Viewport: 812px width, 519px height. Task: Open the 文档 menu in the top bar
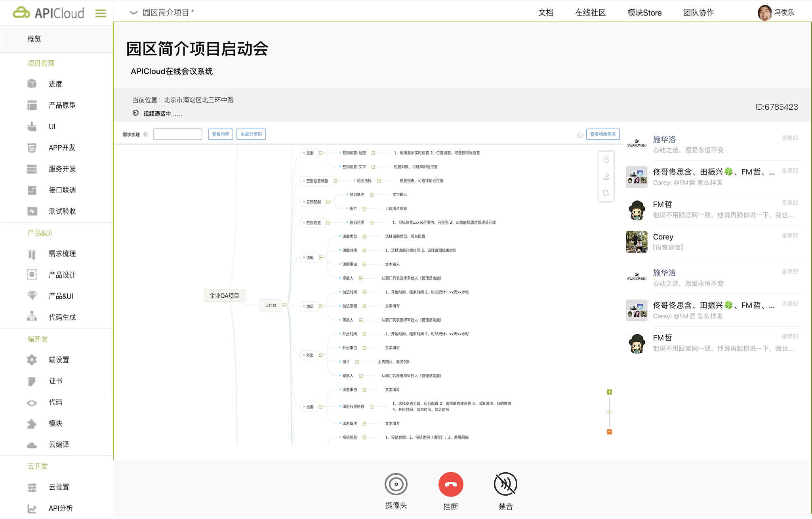546,12
